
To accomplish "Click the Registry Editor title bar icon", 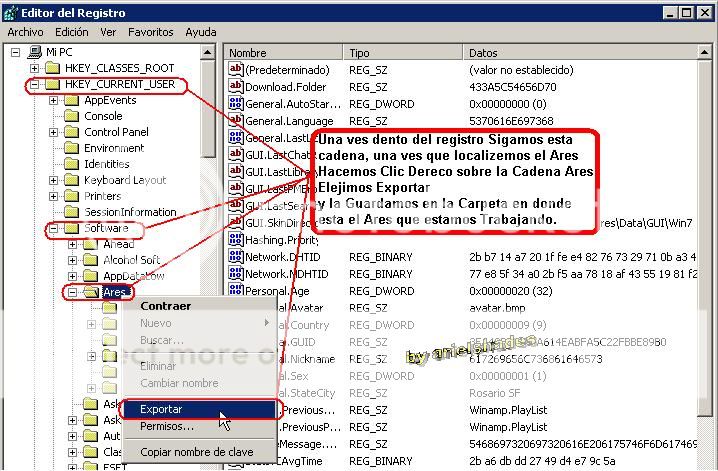I will click(12, 11).
